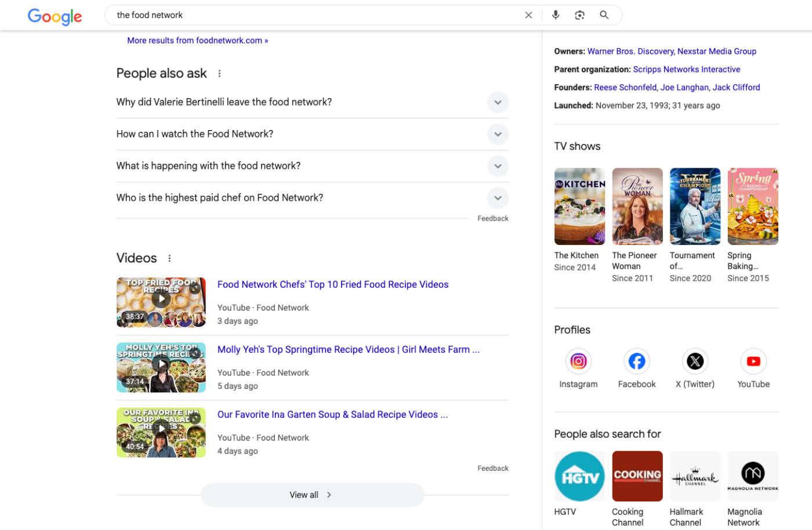Click the magnifying glass search icon
This screenshot has width=812, height=530.
[604, 15]
